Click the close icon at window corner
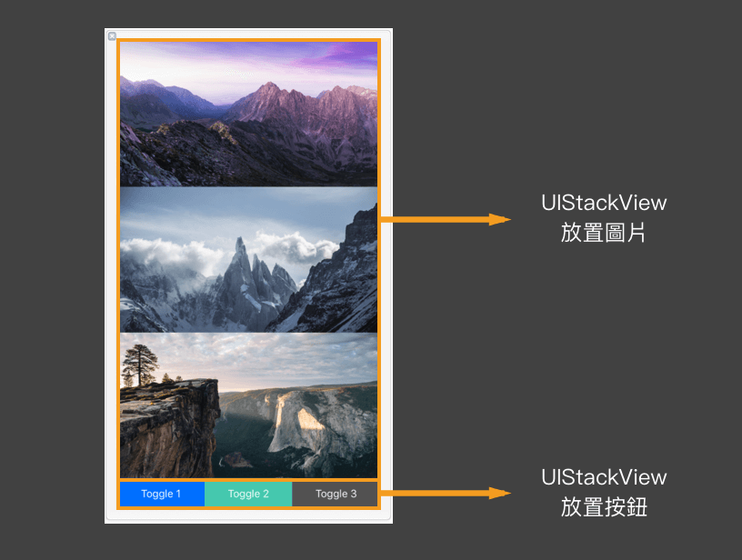Viewport: 742px width, 560px height. tap(112, 36)
